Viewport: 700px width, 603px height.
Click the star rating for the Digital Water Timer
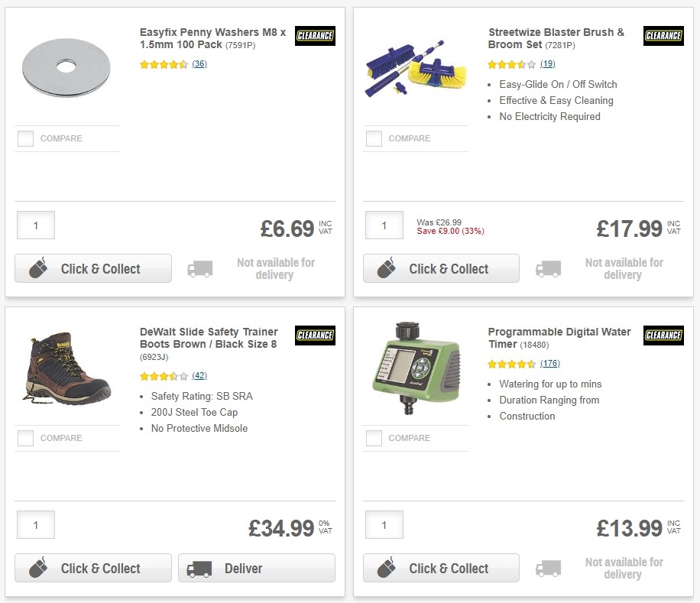pos(510,363)
